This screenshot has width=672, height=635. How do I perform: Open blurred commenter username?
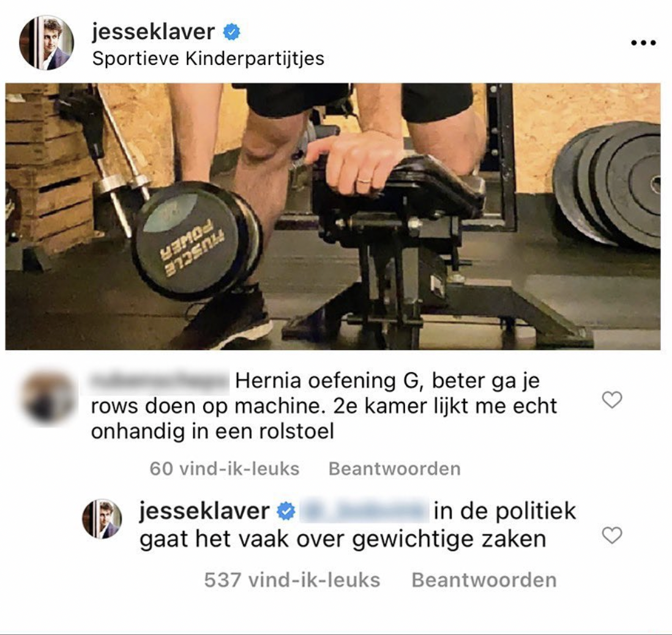click(160, 381)
